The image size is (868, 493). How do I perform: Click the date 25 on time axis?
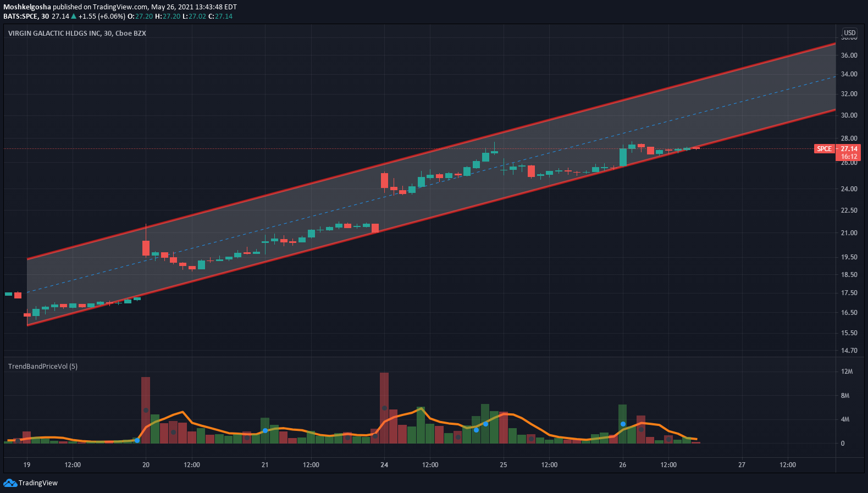coord(504,465)
